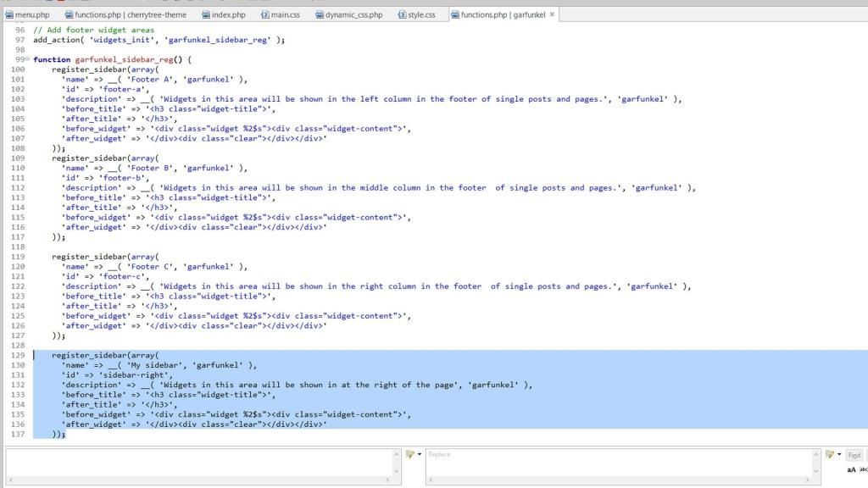Image resolution: width=868 pixels, height=488 pixels.
Task: Click the find text input field
Action: [x=199, y=460]
